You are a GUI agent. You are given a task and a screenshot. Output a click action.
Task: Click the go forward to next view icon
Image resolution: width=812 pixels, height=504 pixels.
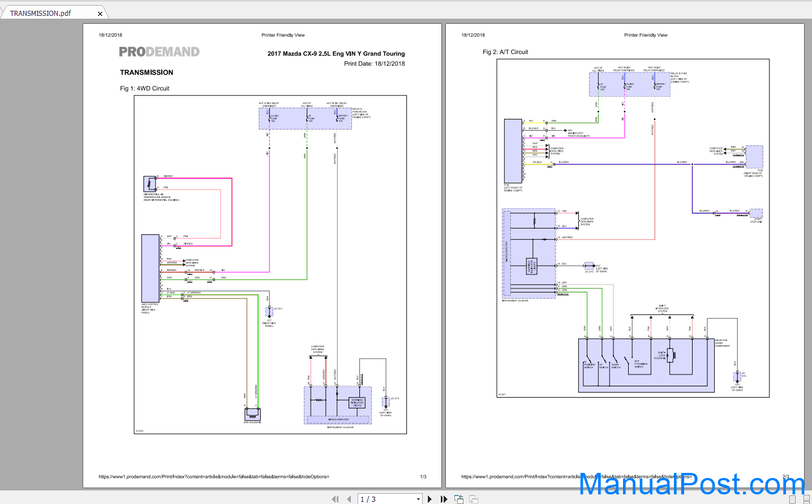pyautogui.click(x=474, y=499)
